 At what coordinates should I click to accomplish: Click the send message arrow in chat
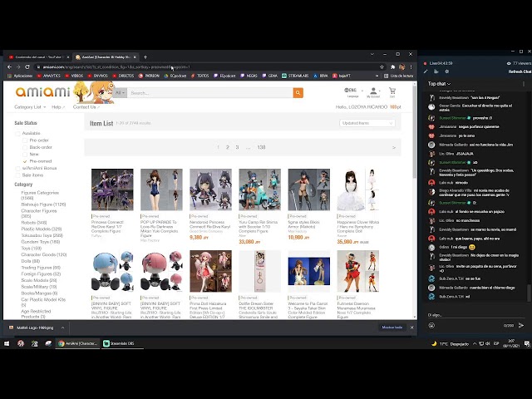[x=521, y=325]
